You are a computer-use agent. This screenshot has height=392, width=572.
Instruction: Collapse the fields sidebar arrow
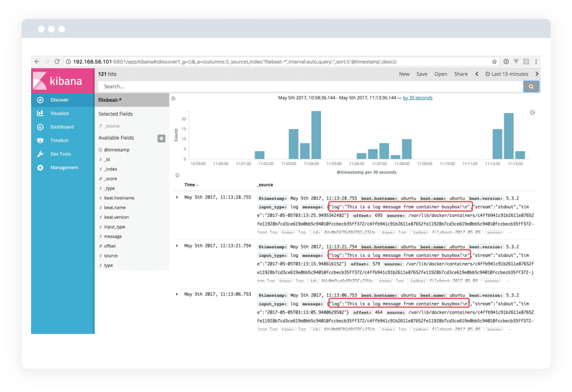click(x=173, y=99)
